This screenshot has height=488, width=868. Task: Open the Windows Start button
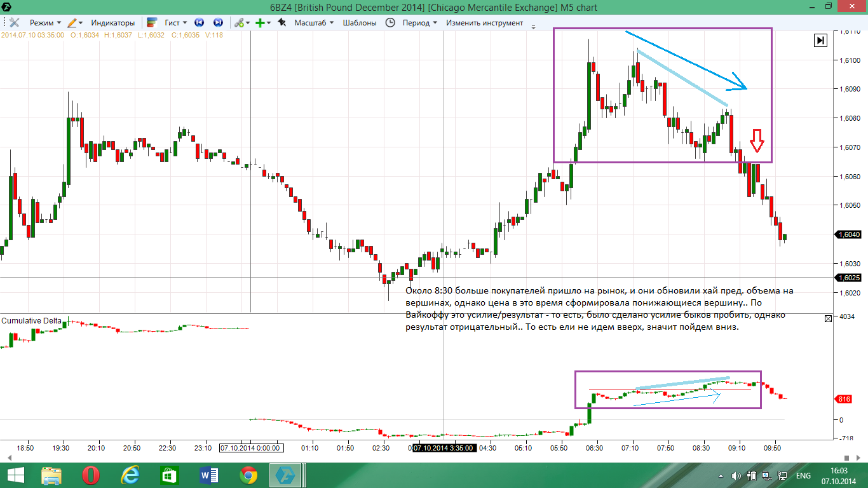(15, 475)
